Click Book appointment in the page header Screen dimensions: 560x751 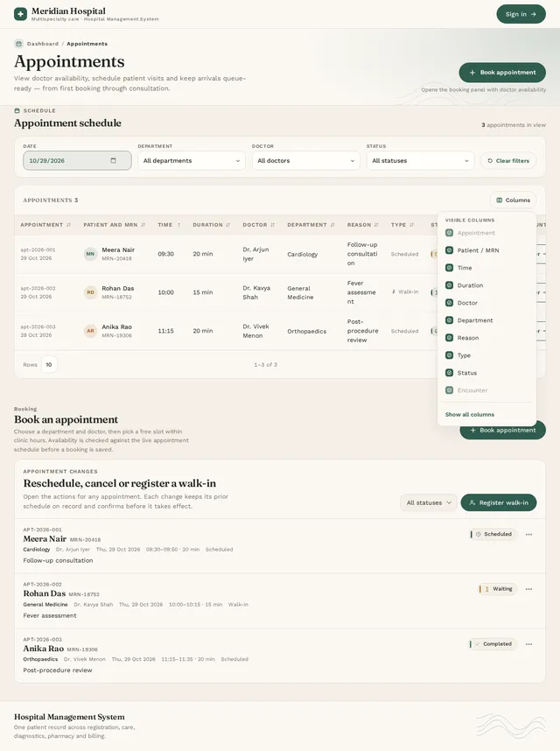[x=502, y=73]
